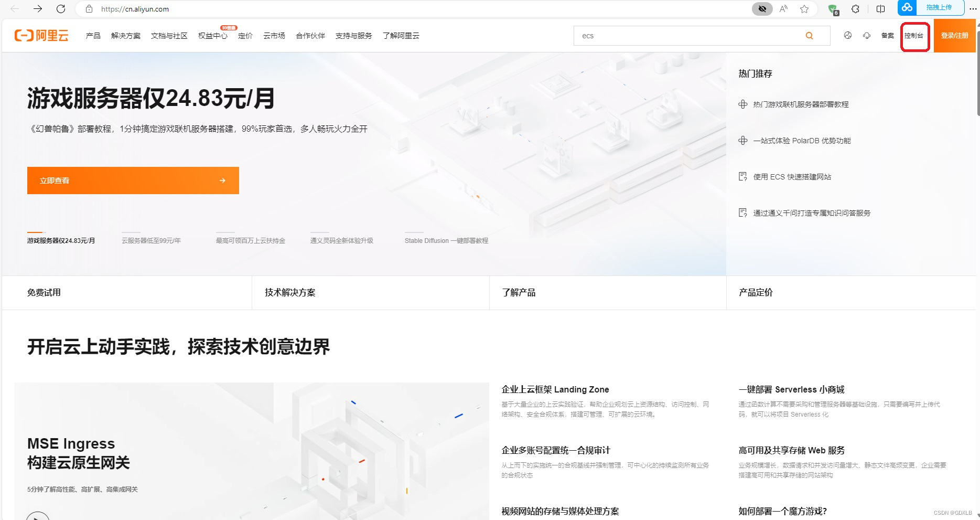Click the tracking prevention eye icon
The width and height of the screenshot is (980, 520).
click(x=762, y=9)
